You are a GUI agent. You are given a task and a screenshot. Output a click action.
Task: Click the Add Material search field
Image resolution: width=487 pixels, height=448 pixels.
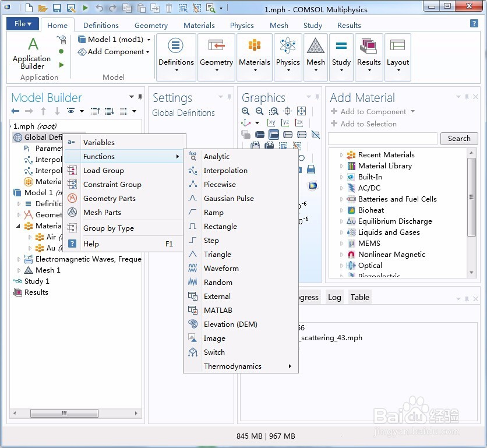pos(382,139)
